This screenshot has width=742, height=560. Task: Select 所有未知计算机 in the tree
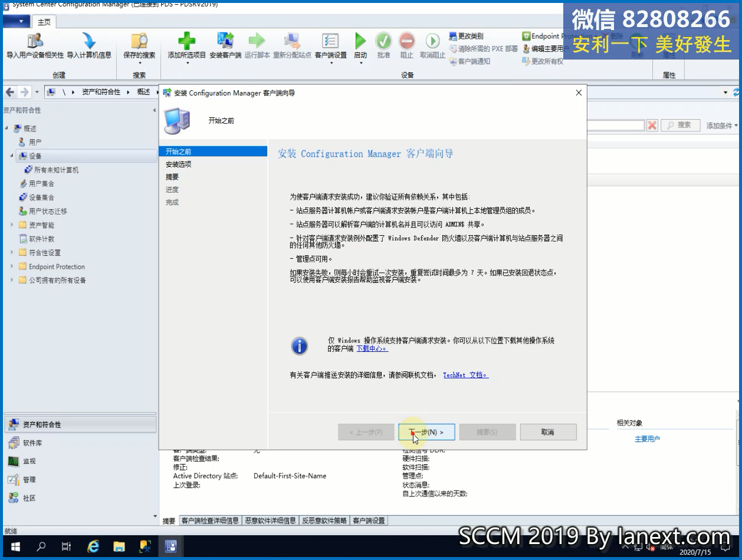(x=51, y=170)
